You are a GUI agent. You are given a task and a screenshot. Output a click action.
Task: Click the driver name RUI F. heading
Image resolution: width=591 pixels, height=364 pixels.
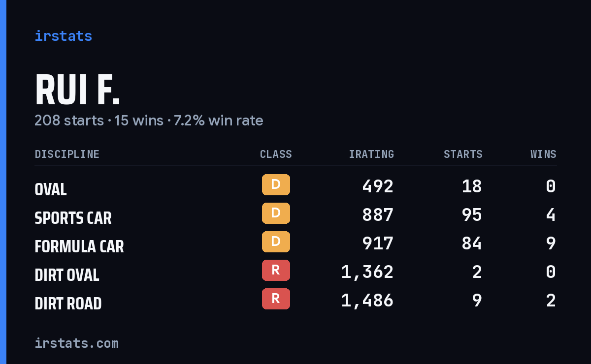[77, 91]
